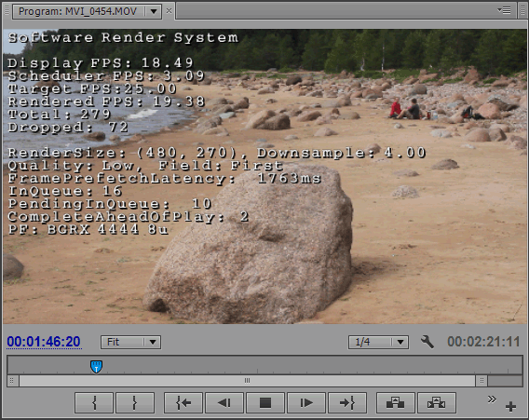Open the Fit zoom level dropdown
Image resolution: width=529 pixels, height=420 pixels.
coord(130,342)
